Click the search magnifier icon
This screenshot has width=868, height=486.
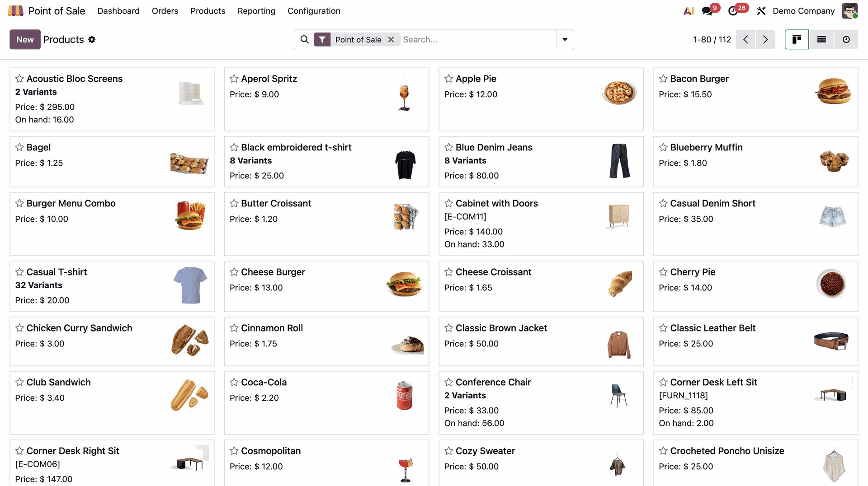(x=305, y=40)
